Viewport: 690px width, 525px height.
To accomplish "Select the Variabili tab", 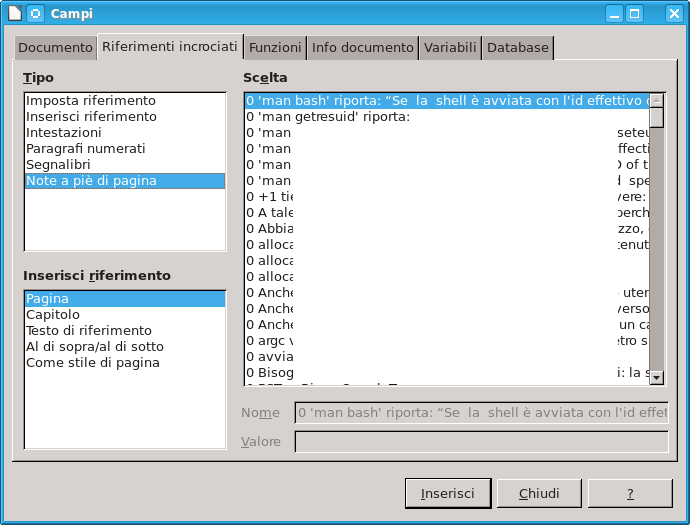I will click(x=449, y=48).
